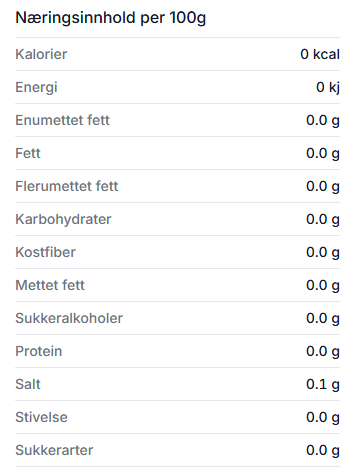This screenshot has height=474, width=363.
Task: Click the Protein 0.0 g value
Action: tap(323, 352)
